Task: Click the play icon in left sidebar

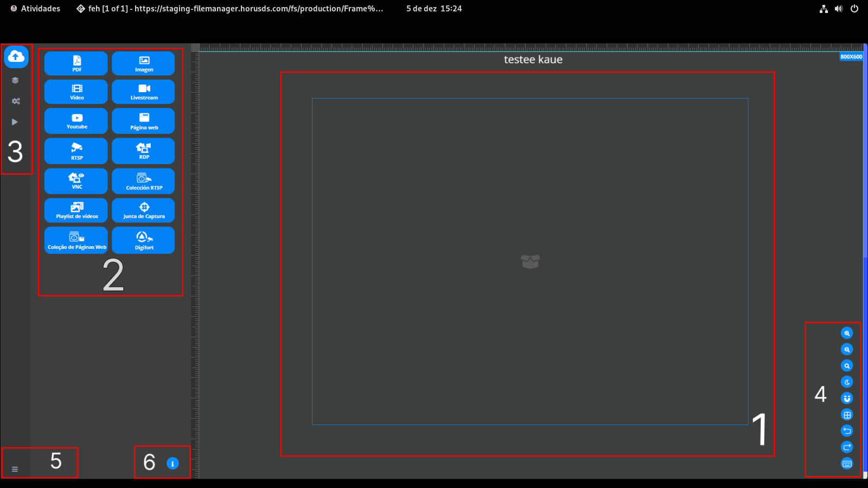Action: 15,122
